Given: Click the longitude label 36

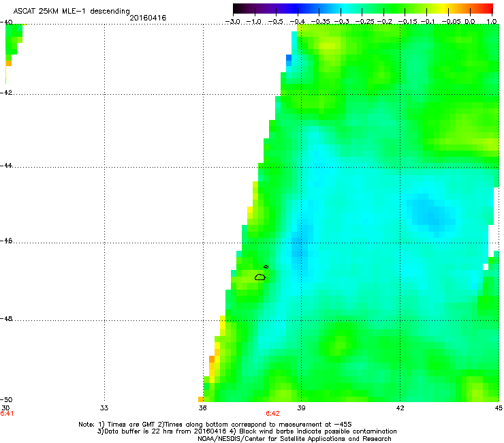Looking at the screenshot, I should (x=202, y=408).
